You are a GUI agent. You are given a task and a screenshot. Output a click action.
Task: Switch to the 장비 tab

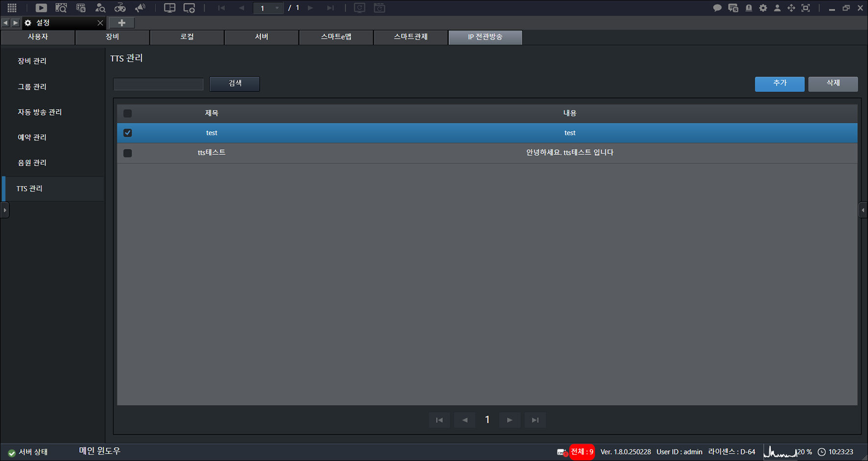point(112,37)
